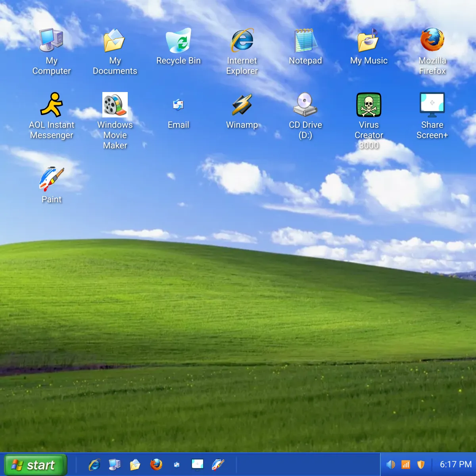Select the Virus Creator 3000 icon
Screen dimensions: 476x476
(369, 105)
